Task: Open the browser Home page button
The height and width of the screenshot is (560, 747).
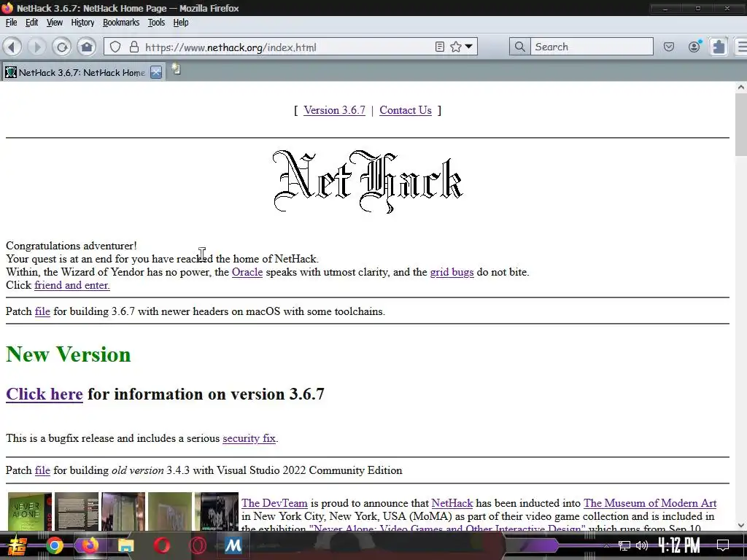Action: 87,47
